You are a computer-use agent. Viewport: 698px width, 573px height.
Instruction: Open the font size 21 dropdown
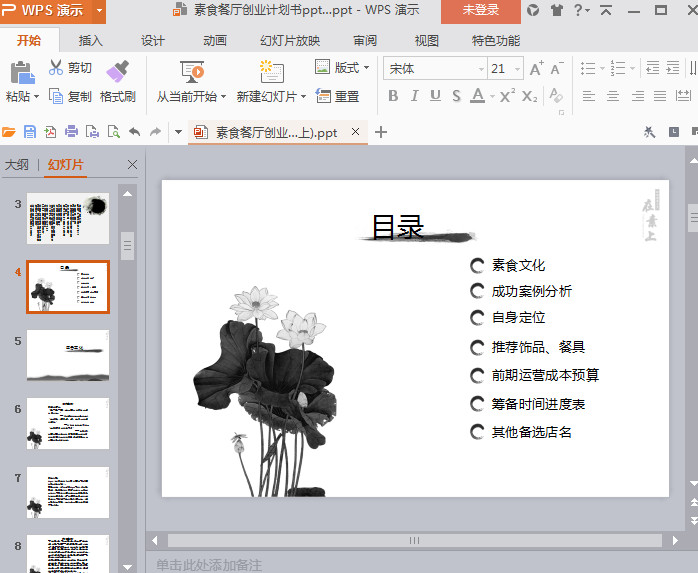tap(517, 69)
